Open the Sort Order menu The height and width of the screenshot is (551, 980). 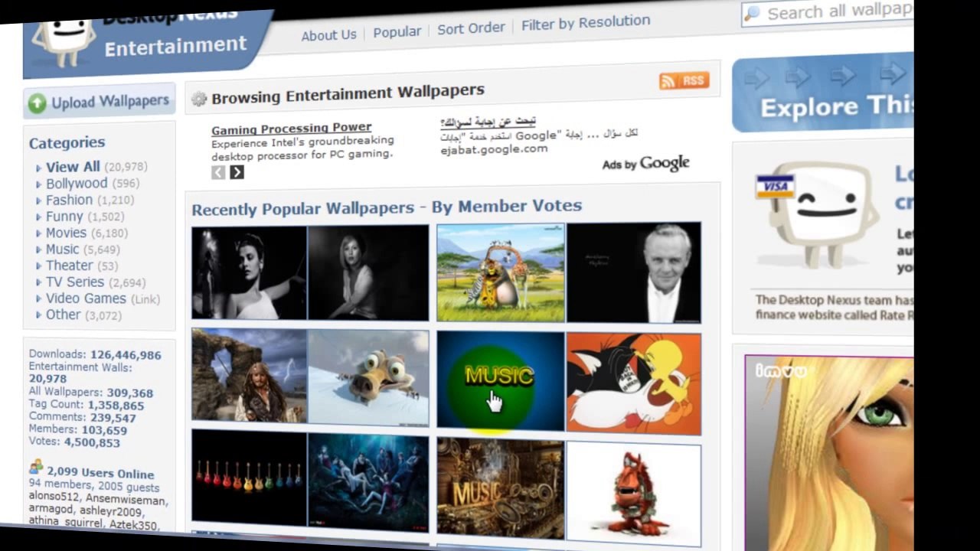pos(471,28)
